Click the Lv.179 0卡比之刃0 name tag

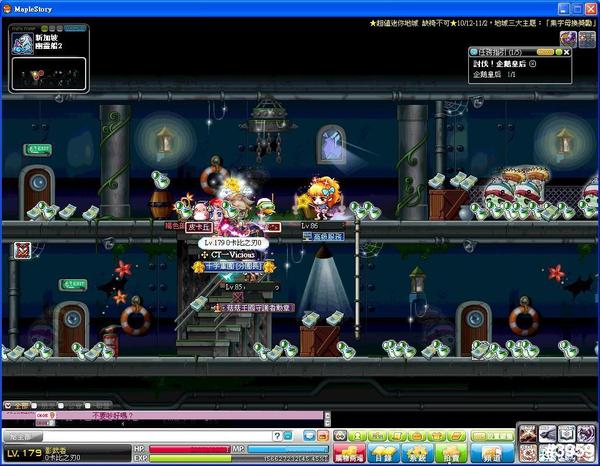233,243
